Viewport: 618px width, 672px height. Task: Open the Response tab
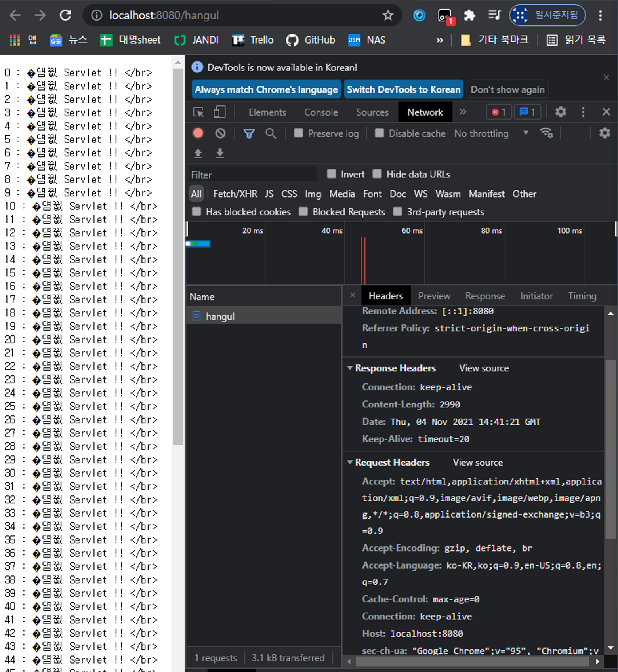point(485,296)
